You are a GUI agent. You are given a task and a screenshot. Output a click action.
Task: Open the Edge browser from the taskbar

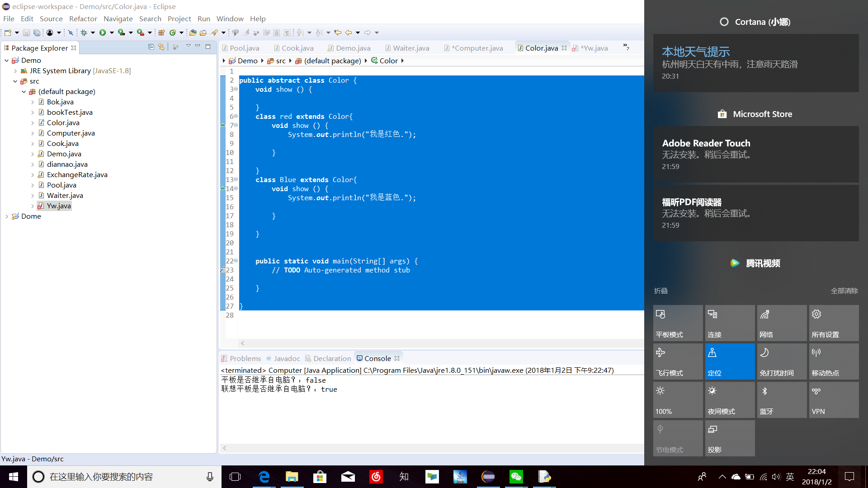point(264,477)
